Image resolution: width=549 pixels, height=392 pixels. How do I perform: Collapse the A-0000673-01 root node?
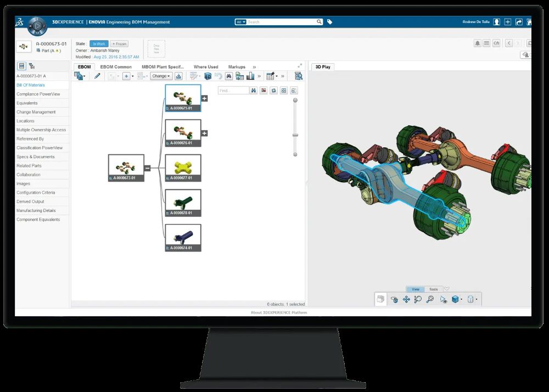pos(147,168)
